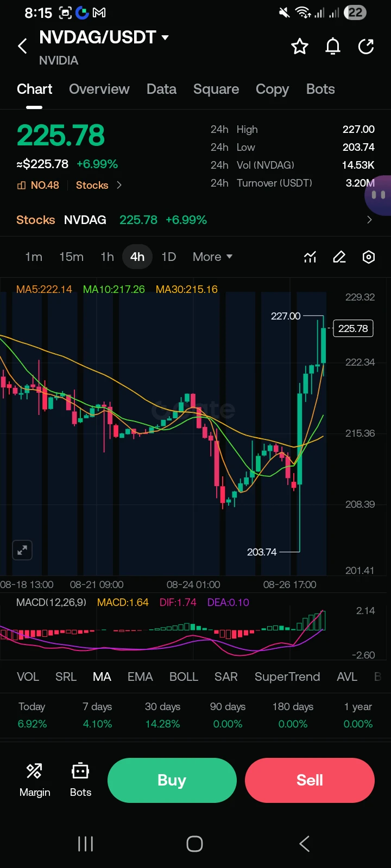Screen dimensions: 391x868
Task: Tap the MACD(12,26,9) indicator label
Action: 51,602
